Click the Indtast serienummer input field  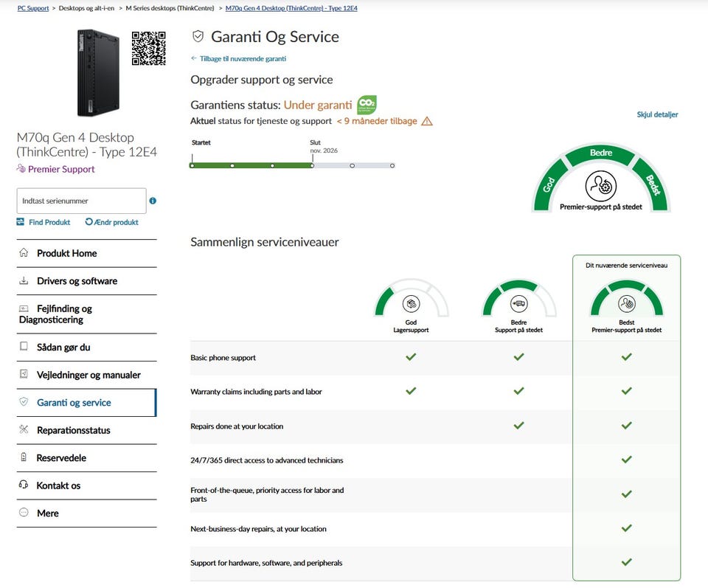click(81, 201)
